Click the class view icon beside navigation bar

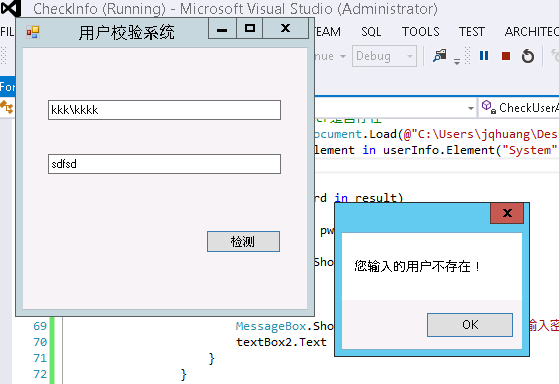pos(7,107)
